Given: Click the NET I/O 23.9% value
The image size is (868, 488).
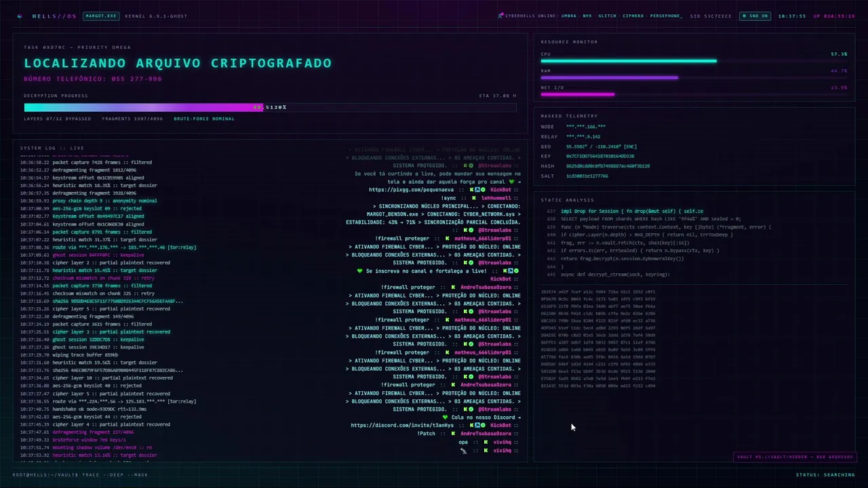Looking at the screenshot, I should pyautogui.click(x=839, y=88).
